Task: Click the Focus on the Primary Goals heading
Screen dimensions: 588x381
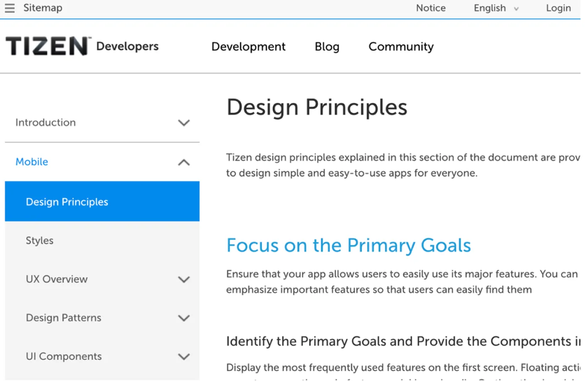Action: [349, 245]
